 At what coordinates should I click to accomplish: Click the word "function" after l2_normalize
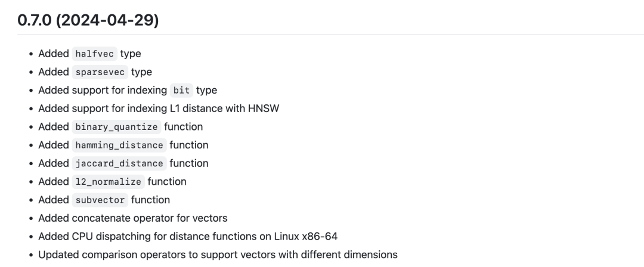[x=167, y=182]
